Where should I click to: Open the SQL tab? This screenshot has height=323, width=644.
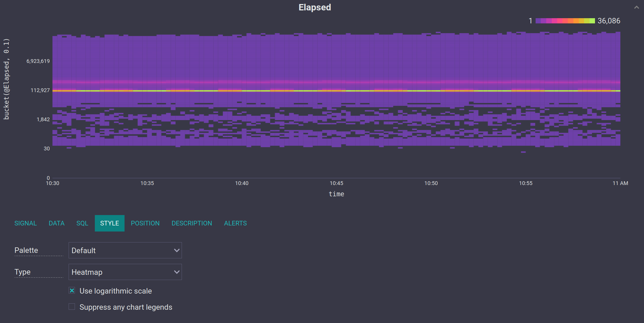coord(82,223)
